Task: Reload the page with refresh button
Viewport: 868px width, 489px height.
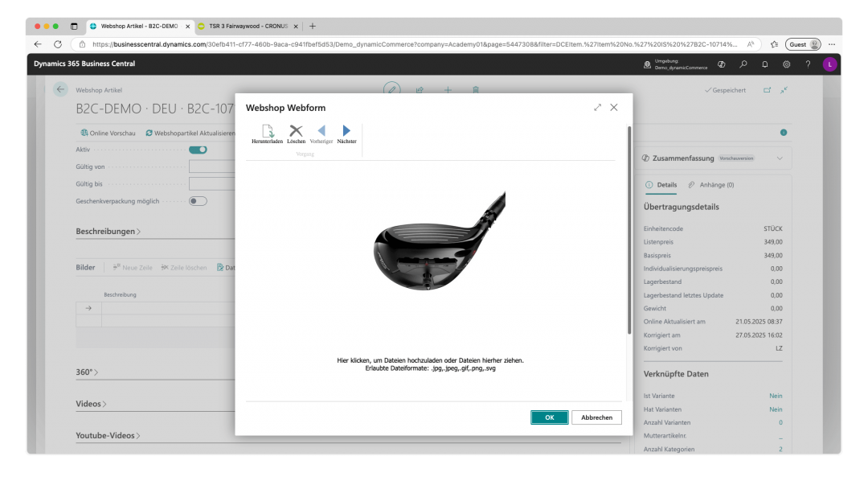Action: click(x=58, y=44)
